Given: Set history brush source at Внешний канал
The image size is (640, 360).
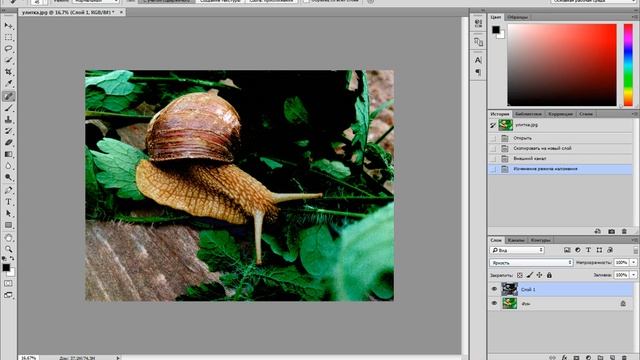Looking at the screenshot, I should [493, 158].
